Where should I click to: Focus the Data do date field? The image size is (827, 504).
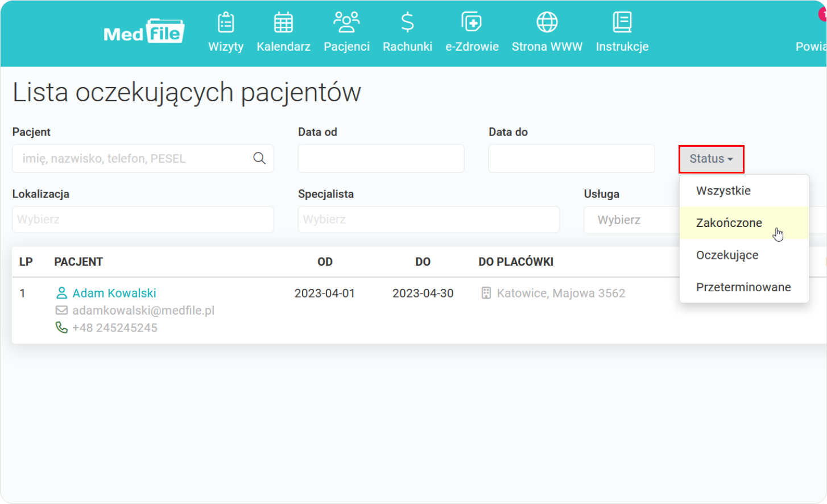(572, 158)
